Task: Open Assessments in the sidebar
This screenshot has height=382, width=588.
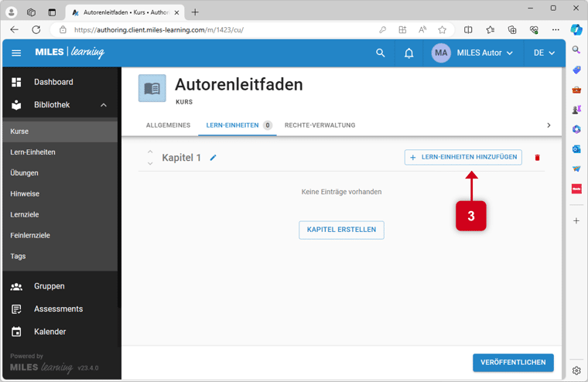Action: pyautogui.click(x=58, y=309)
